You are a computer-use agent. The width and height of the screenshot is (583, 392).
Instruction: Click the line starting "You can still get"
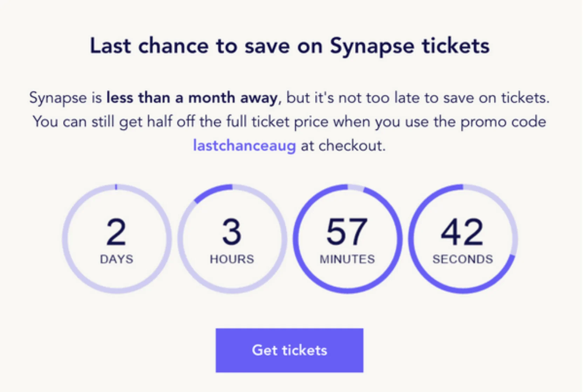coord(289,122)
